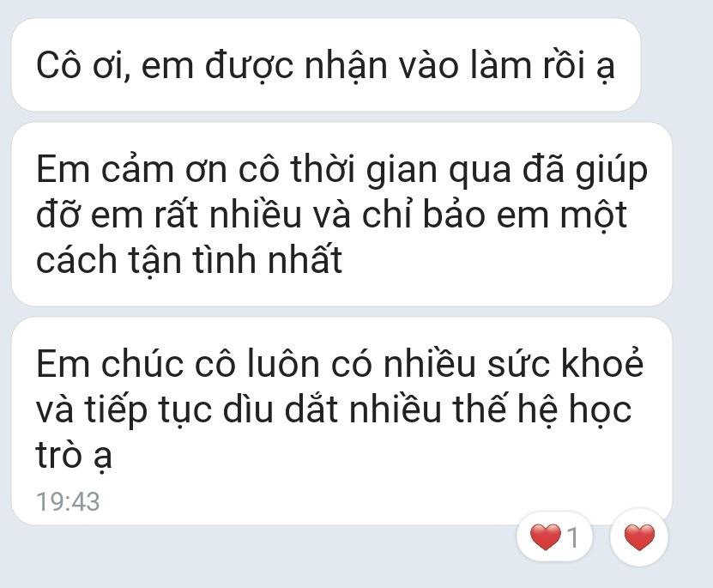Select the message starting 'Em chúc cô luôn'
The width and height of the screenshot is (713, 588).
coord(341,421)
